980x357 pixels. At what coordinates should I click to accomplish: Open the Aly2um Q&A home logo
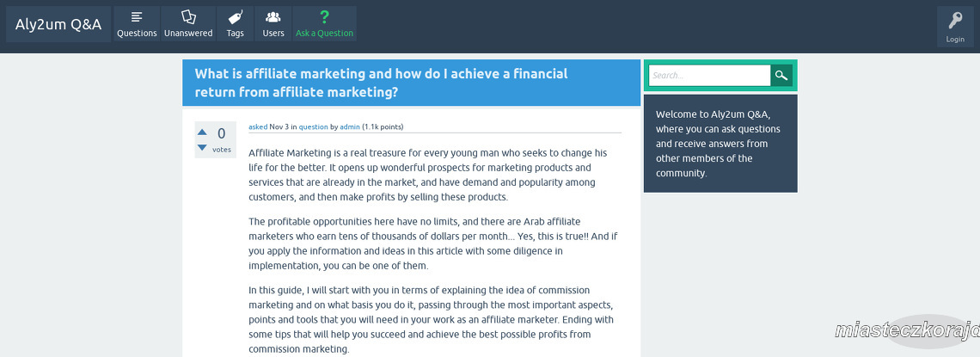pyautogui.click(x=58, y=24)
